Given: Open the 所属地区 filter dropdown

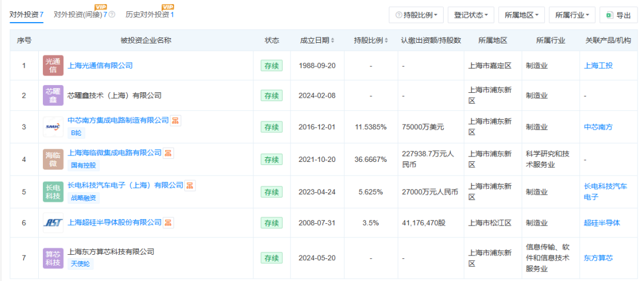Looking at the screenshot, I should (522, 15).
